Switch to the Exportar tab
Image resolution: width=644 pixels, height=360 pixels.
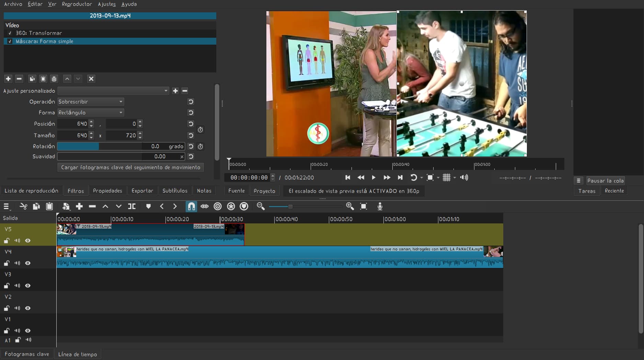pos(142,191)
